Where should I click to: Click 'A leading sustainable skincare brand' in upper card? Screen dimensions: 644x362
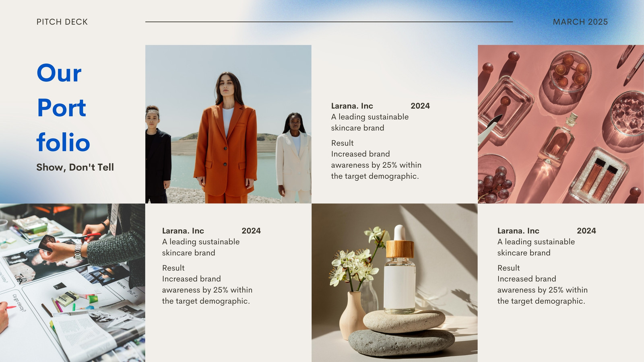[x=370, y=123]
